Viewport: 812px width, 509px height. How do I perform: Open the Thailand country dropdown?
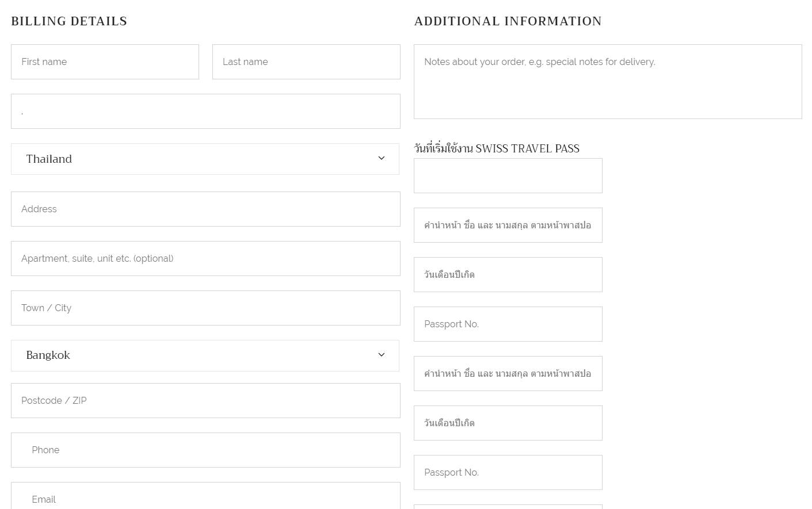pyautogui.click(x=205, y=159)
